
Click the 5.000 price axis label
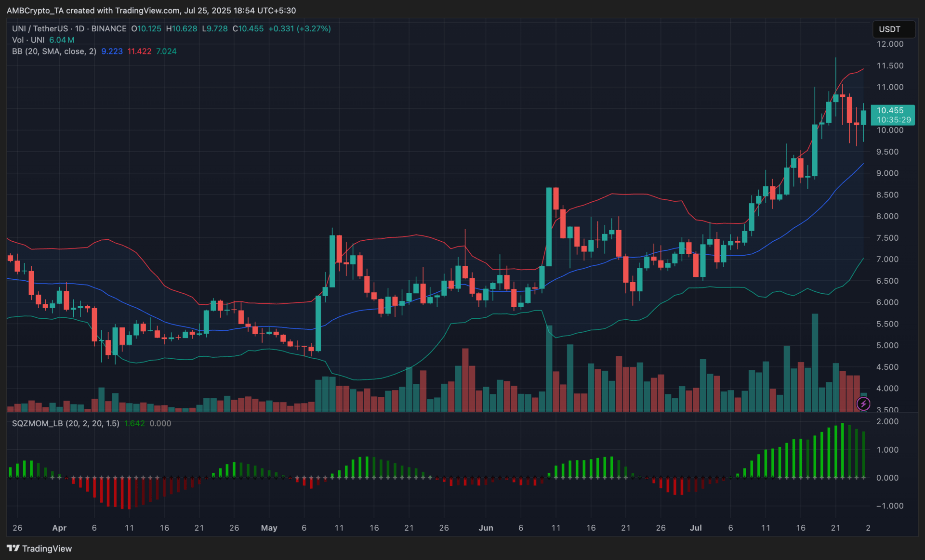coord(887,345)
